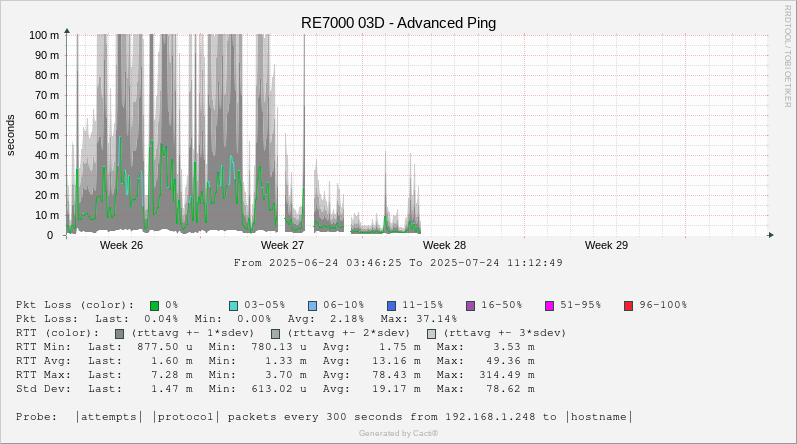Viewport: 797px width, 444px height.
Task: Click the rttavg +- 2*sdev gray swatch
Action: point(275,333)
